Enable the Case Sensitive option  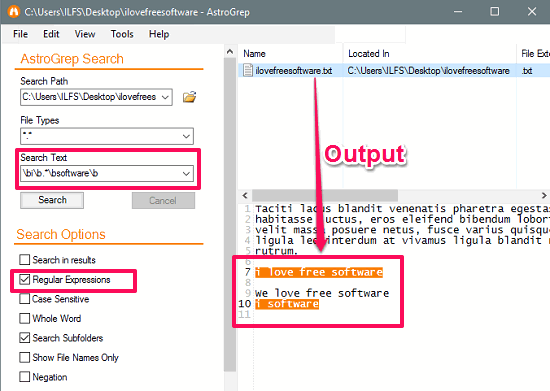tap(25, 299)
